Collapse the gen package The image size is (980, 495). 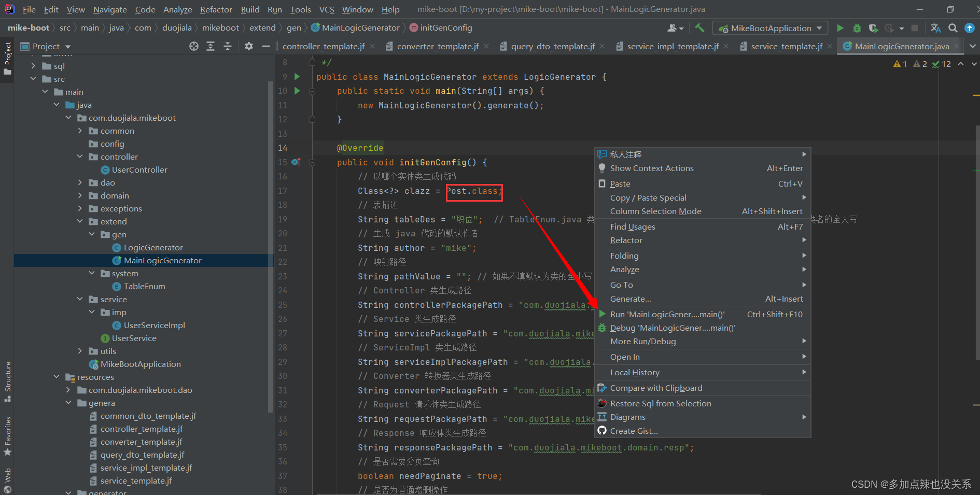(x=92, y=234)
